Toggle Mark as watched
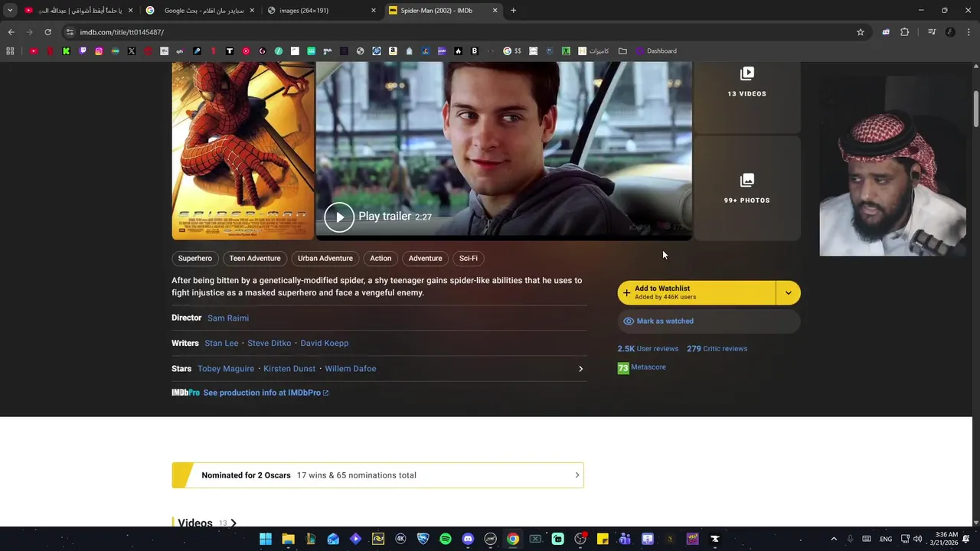980x551 pixels. (709, 321)
